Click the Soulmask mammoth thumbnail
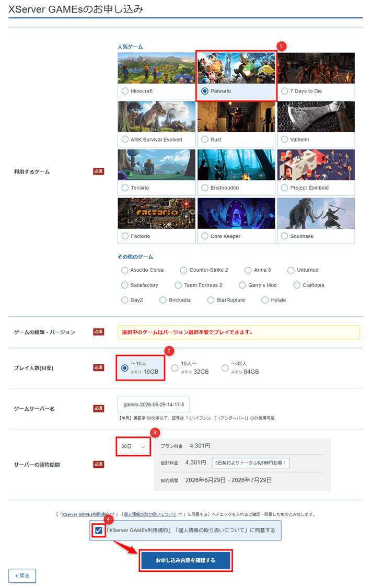Viewport: 371px width, 588px height. 316,213
